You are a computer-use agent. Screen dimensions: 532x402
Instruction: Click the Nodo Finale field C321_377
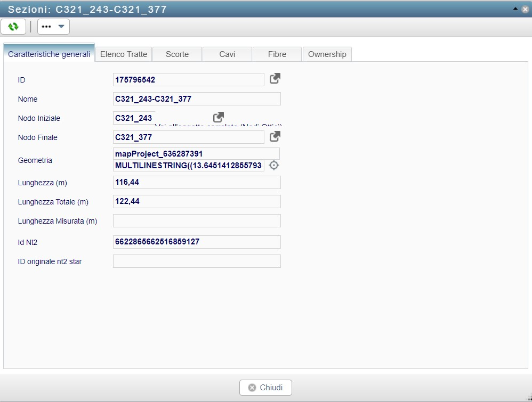(x=189, y=137)
